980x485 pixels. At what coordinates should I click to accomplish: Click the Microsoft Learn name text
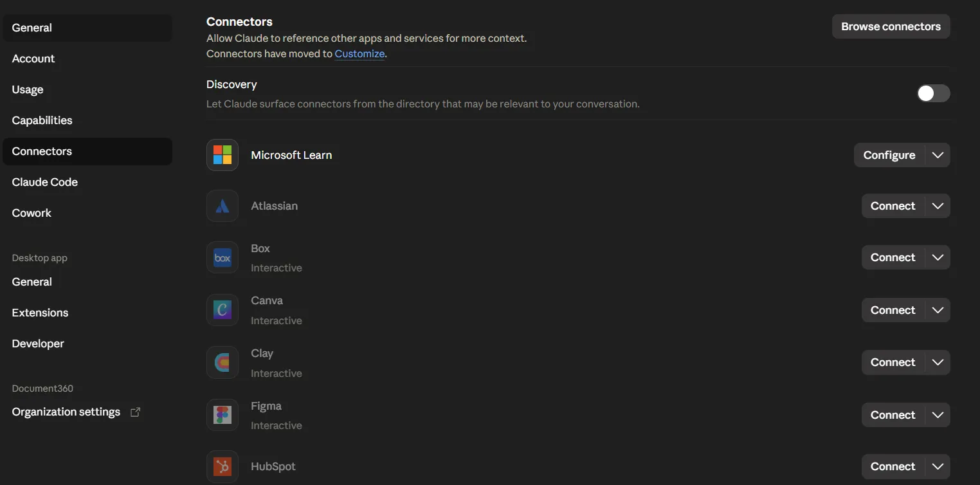click(x=291, y=155)
